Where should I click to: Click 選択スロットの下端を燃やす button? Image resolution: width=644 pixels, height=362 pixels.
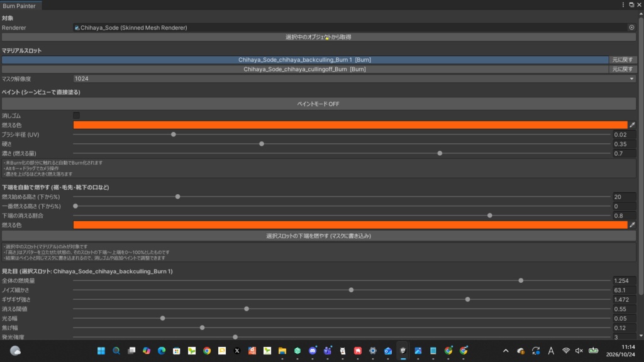[x=319, y=236]
